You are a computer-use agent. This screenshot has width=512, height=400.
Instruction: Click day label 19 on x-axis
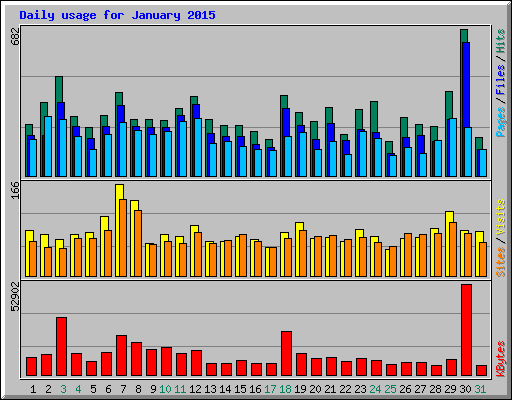coord(300,389)
